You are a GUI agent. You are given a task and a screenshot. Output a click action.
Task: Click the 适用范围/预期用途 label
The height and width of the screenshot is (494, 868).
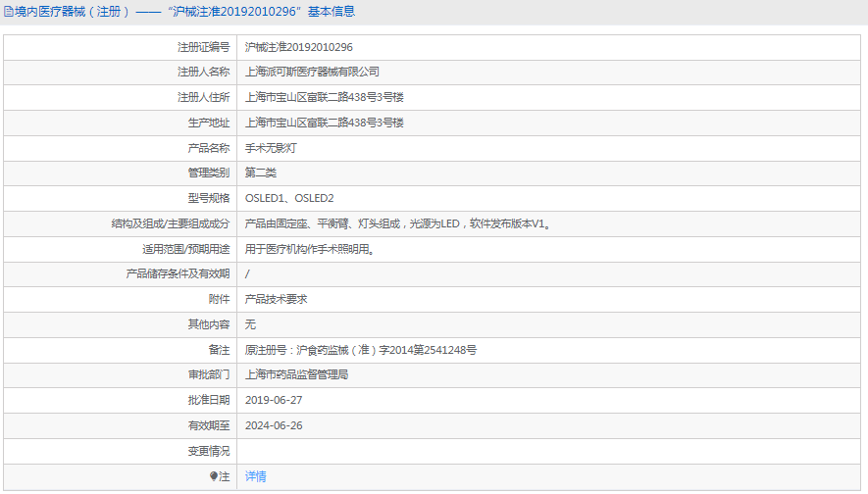point(186,250)
